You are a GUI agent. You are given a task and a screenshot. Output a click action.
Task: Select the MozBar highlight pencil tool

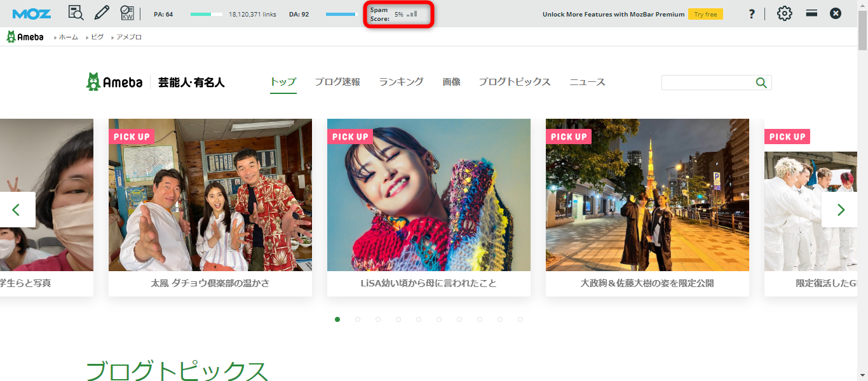pyautogui.click(x=102, y=13)
